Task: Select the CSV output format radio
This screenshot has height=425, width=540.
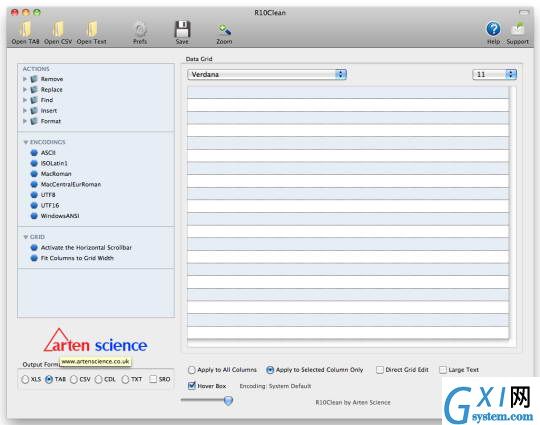Action: click(x=74, y=379)
